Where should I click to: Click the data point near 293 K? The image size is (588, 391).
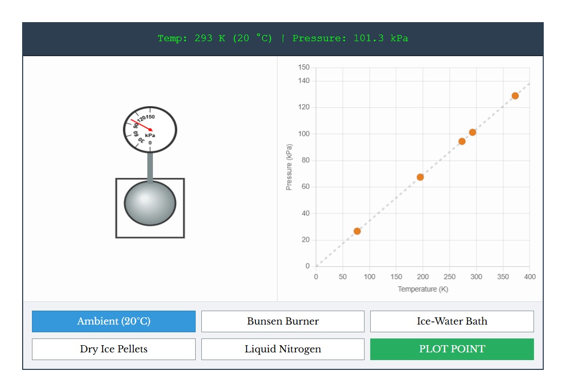click(473, 132)
